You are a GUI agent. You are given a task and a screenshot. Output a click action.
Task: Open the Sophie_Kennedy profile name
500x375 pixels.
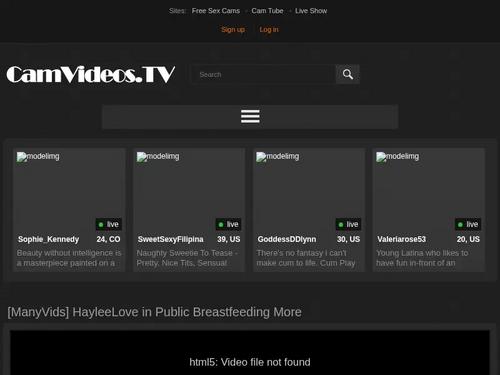click(x=49, y=239)
